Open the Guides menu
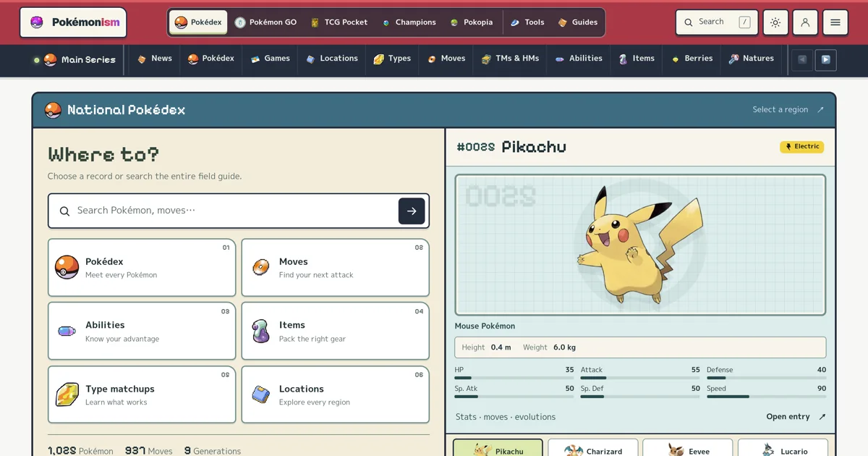The width and height of the screenshot is (868, 456). pyautogui.click(x=578, y=22)
